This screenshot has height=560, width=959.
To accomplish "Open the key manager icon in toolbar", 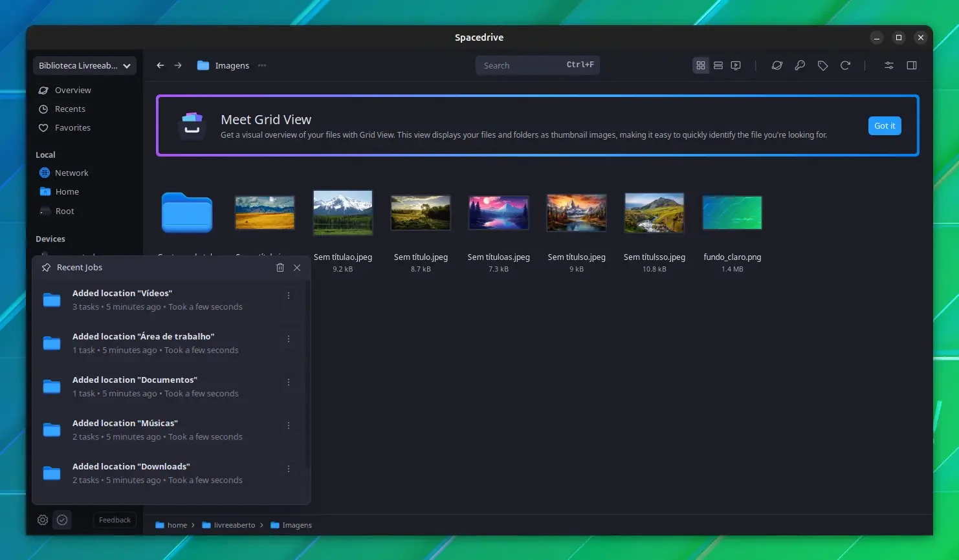I will (x=800, y=65).
